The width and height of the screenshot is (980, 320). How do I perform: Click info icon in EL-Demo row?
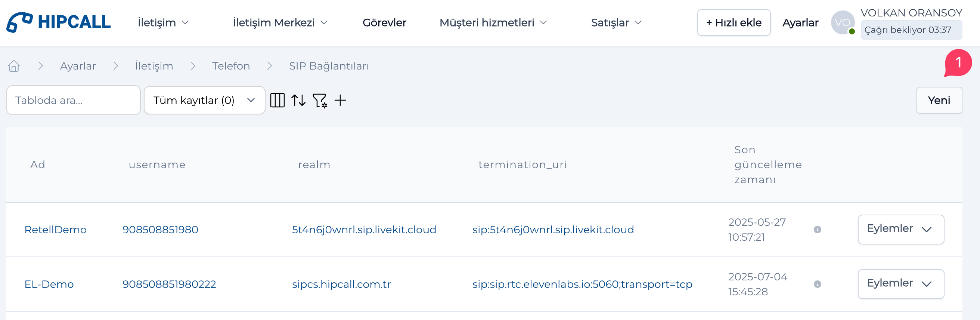click(817, 284)
